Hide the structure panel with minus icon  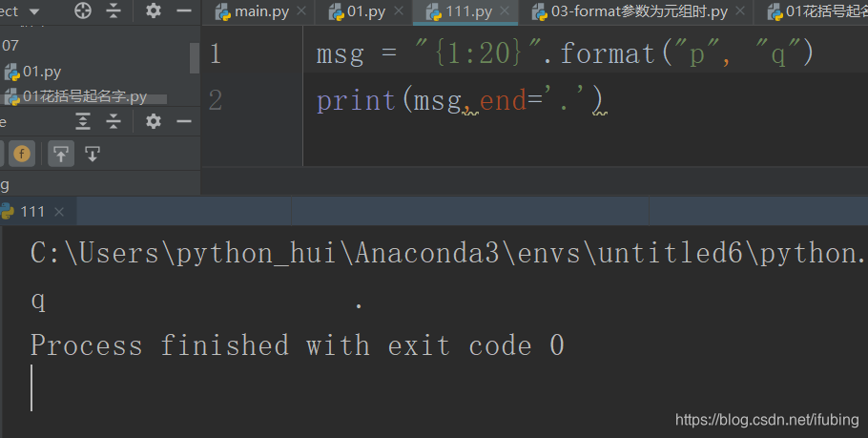[184, 121]
